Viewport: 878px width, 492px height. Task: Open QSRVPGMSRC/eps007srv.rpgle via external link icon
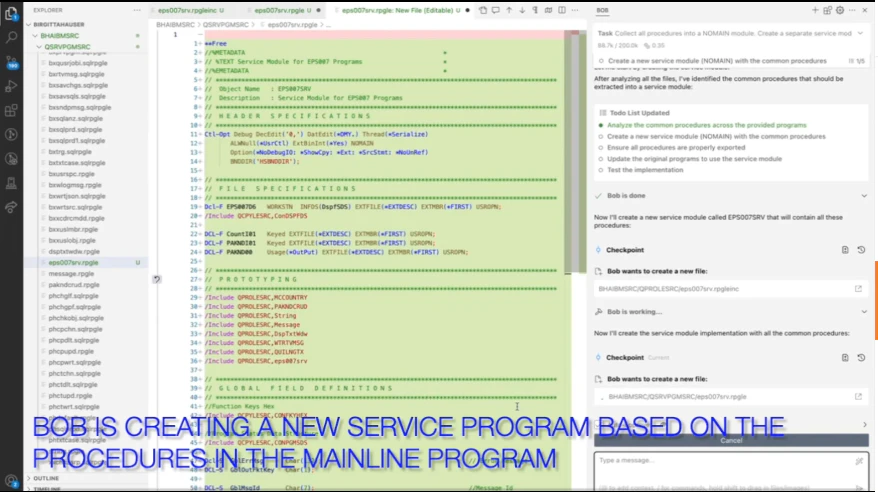(858, 396)
